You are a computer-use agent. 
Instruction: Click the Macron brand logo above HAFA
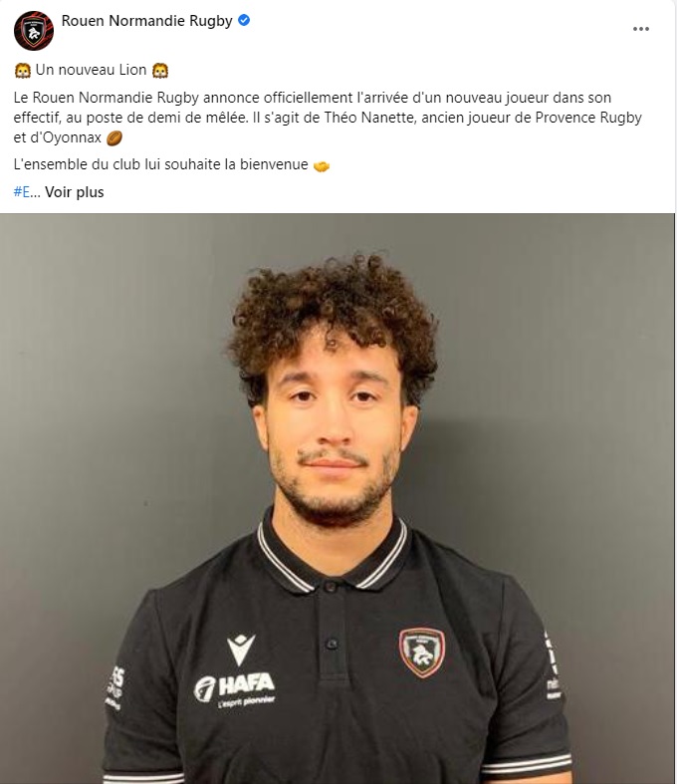pos(241,649)
